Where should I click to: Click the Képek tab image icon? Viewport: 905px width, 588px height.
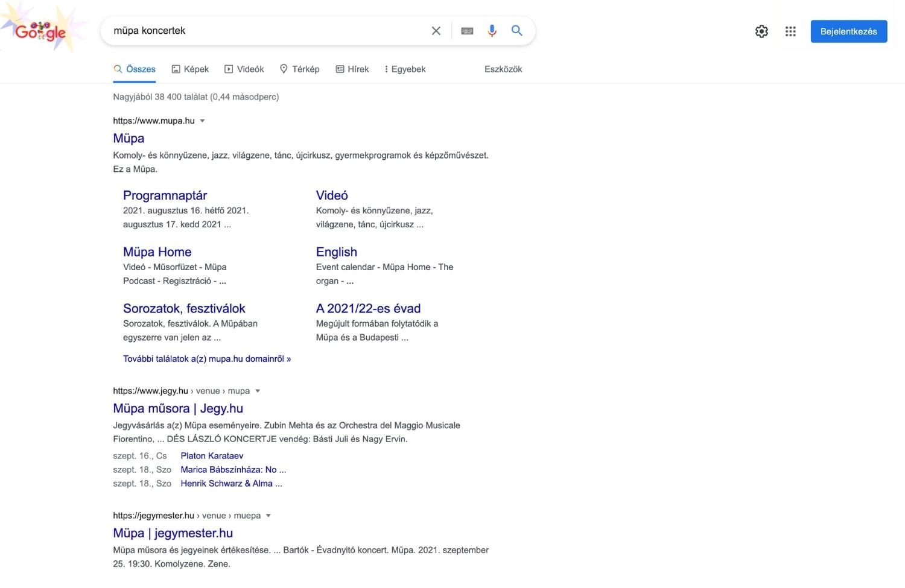[176, 69]
